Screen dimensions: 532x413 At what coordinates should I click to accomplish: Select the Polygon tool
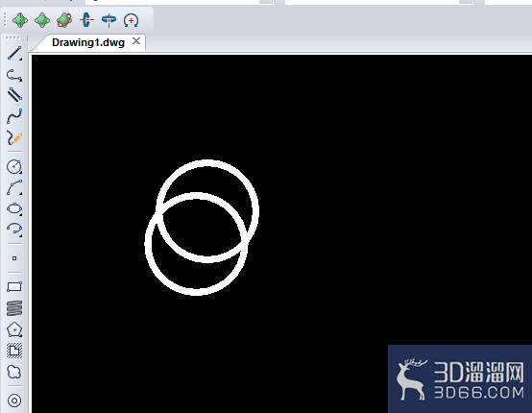(x=14, y=329)
